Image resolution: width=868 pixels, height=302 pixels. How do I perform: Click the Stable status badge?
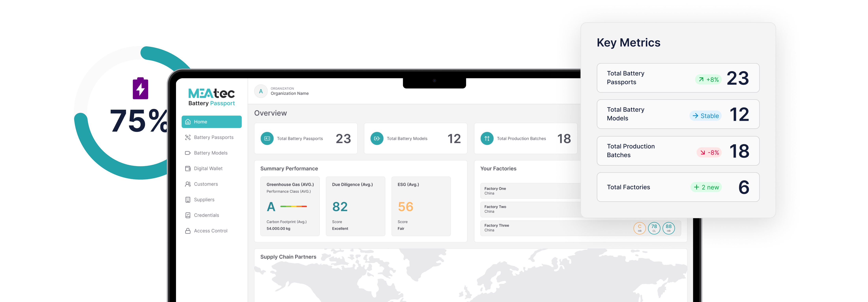pos(705,116)
